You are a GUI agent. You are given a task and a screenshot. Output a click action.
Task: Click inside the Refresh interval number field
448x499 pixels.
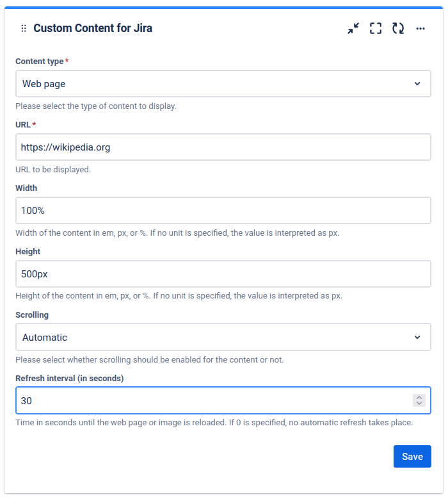(211, 401)
